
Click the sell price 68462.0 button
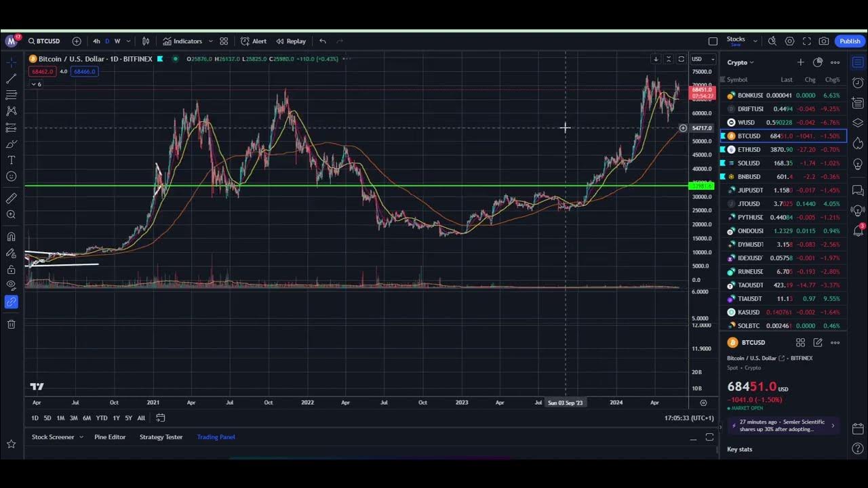pyautogui.click(x=43, y=71)
